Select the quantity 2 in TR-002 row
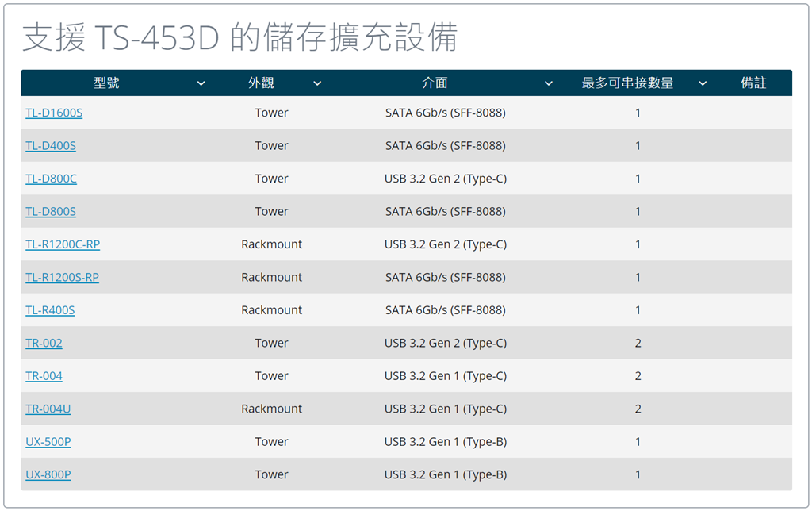The height and width of the screenshot is (511, 812). pos(638,343)
